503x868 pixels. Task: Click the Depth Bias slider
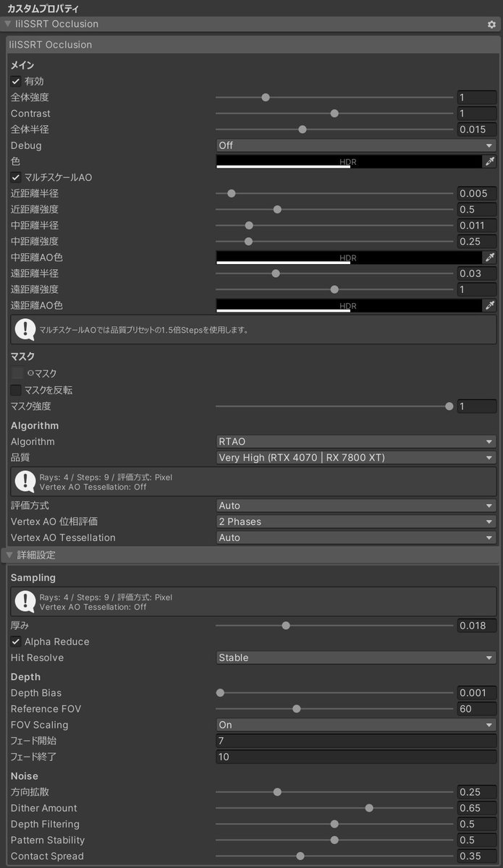click(334, 693)
